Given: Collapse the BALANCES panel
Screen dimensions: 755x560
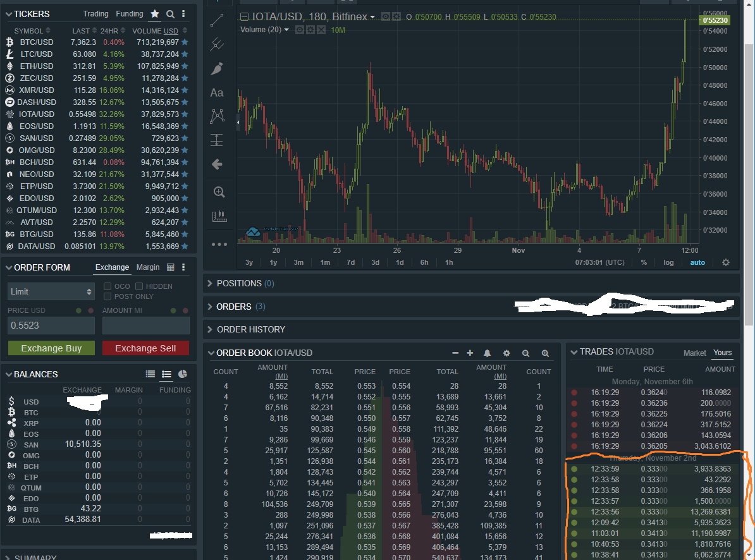Looking at the screenshot, I should pos(9,374).
